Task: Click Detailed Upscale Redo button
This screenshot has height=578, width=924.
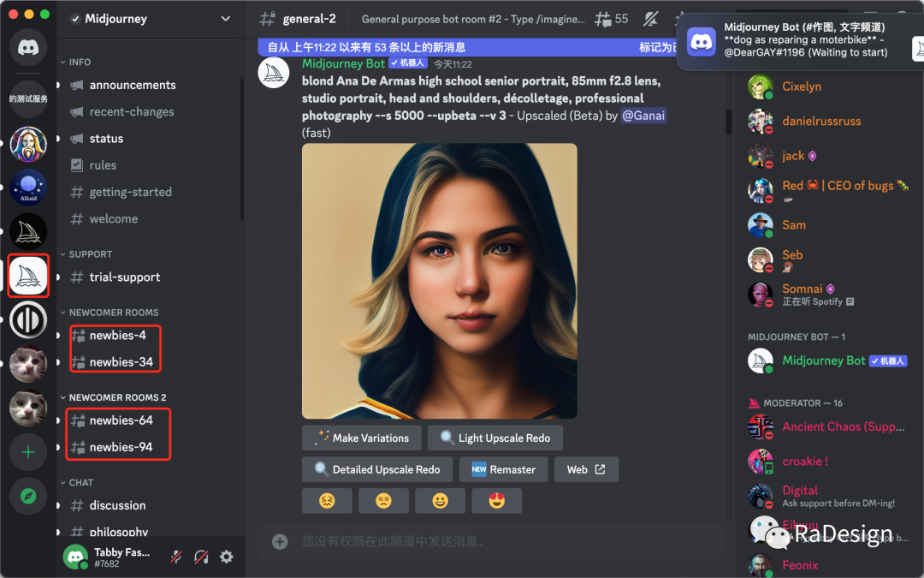Action: [x=377, y=469]
